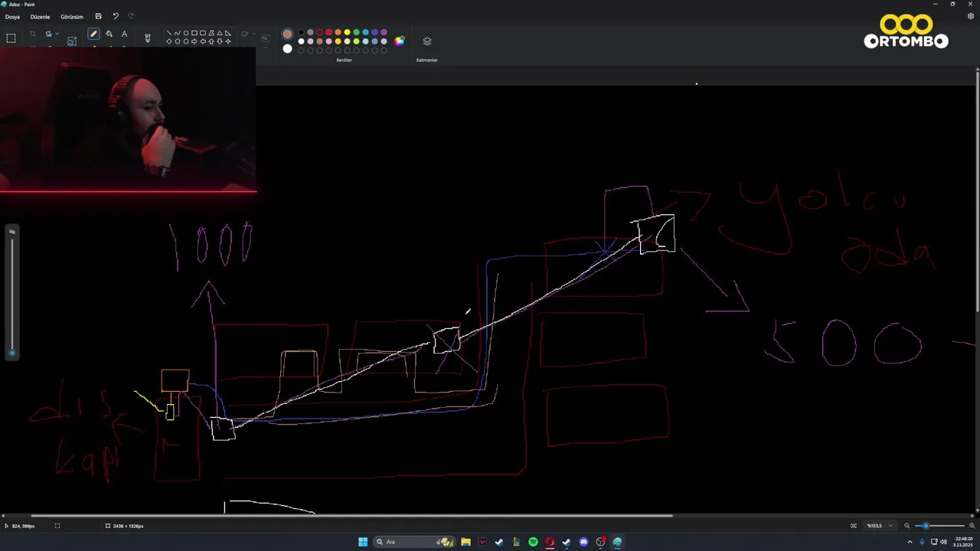
Task: Click the rotate image icon
Action: tap(49, 34)
